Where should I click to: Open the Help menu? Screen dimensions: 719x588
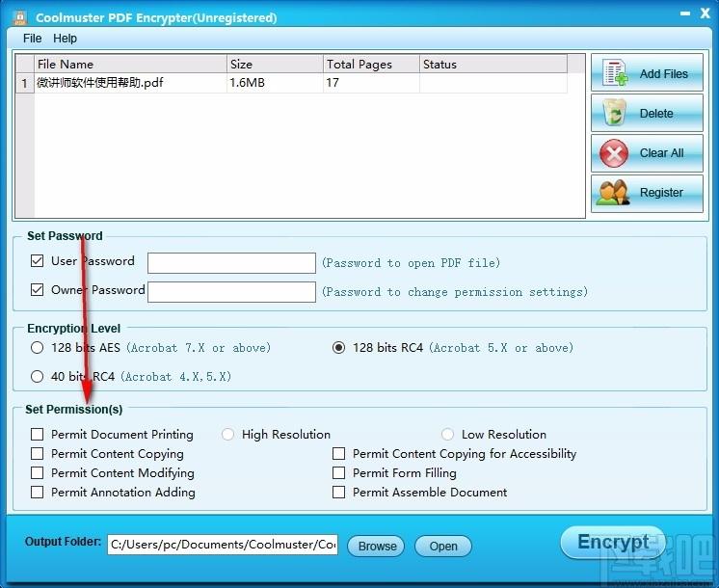click(65, 38)
